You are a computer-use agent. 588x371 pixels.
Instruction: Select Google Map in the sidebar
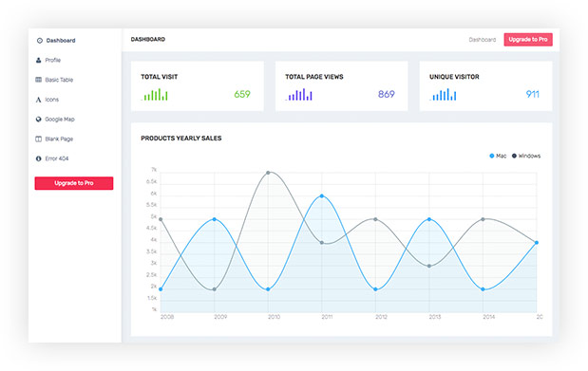click(60, 120)
